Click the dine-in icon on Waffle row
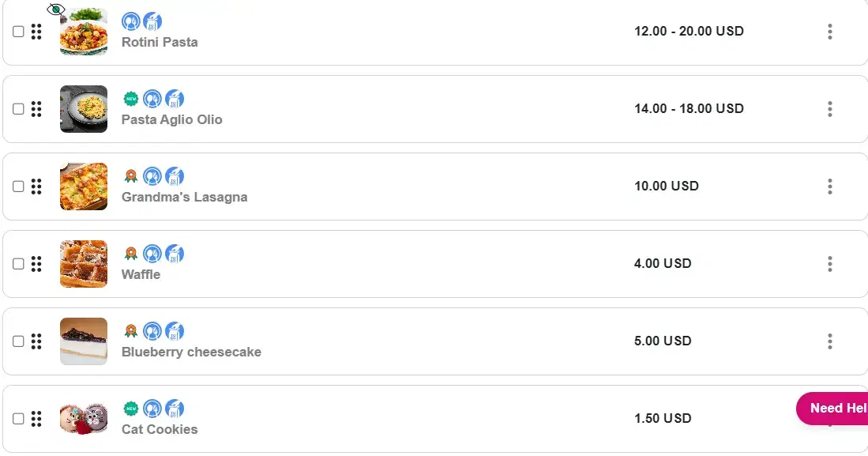868x456 pixels. pos(152,254)
